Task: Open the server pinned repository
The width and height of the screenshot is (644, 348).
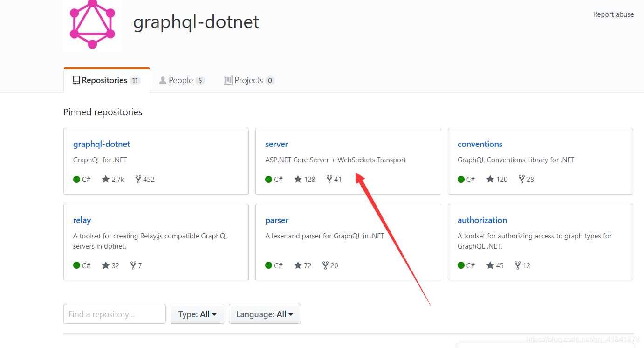Action: [x=277, y=144]
